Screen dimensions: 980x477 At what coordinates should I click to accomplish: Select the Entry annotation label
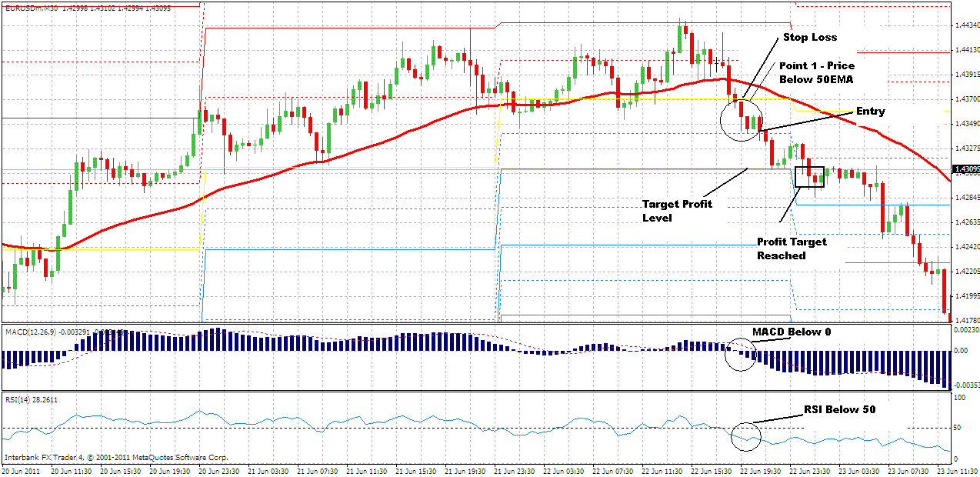[870, 111]
